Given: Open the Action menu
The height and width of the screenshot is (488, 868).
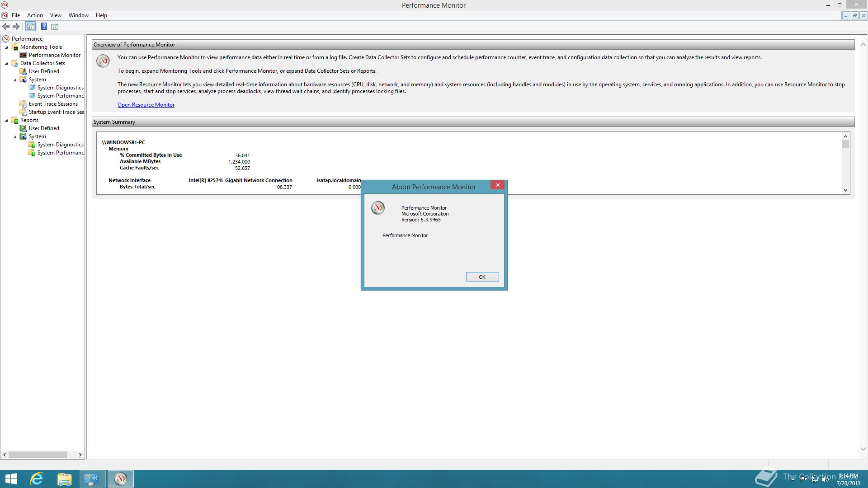Looking at the screenshot, I should click(35, 15).
